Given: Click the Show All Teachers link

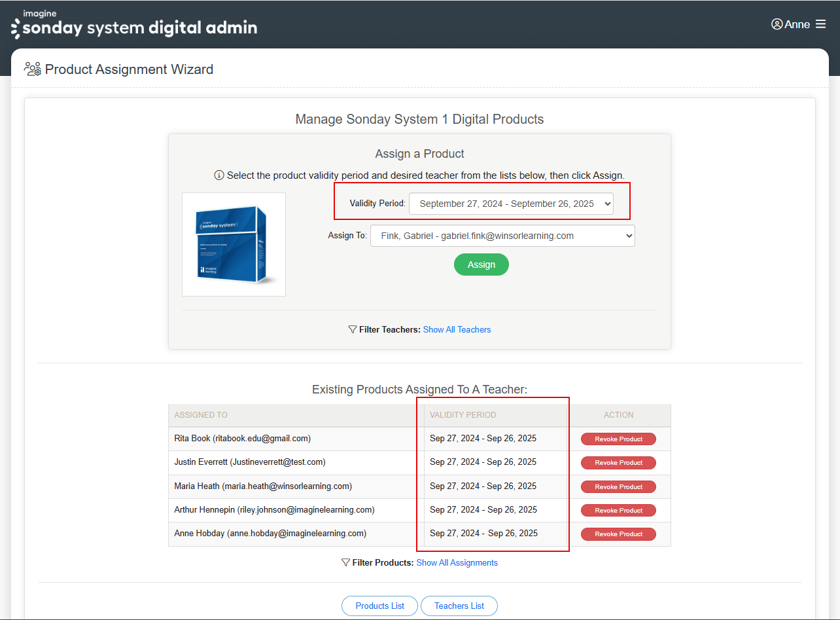Looking at the screenshot, I should 457,329.
